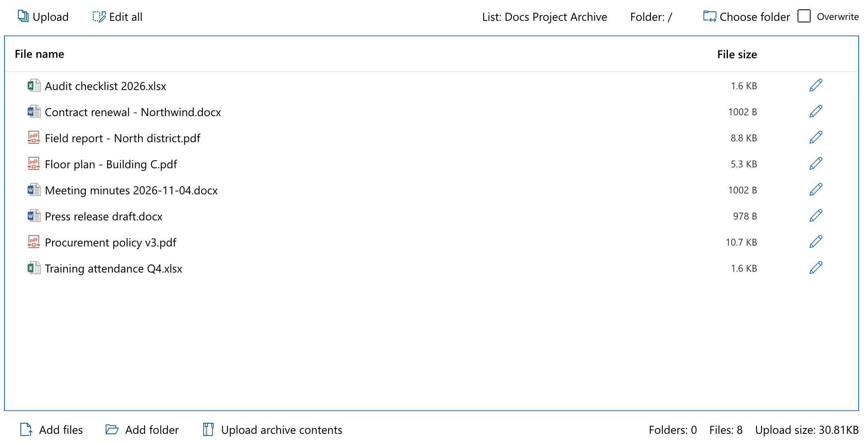Click the Folders: 0 status entry
The width and height of the screenshot is (868, 444).
coord(673,430)
